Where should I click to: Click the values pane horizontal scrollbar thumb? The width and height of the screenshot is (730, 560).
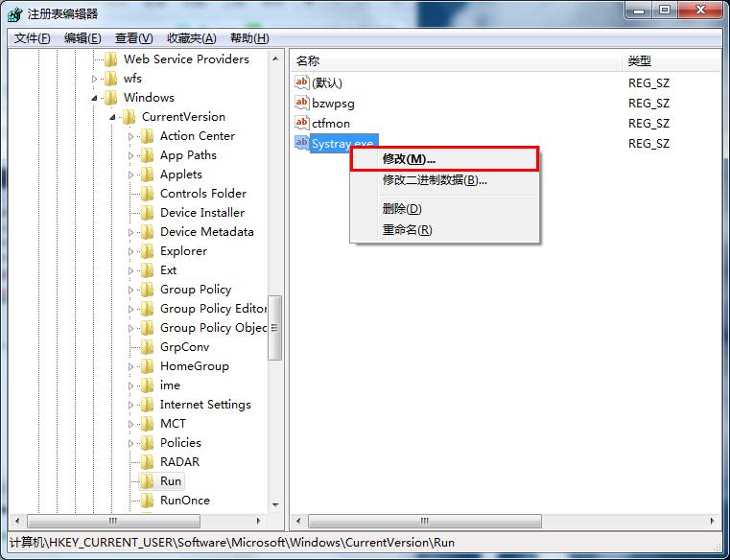coord(425,521)
